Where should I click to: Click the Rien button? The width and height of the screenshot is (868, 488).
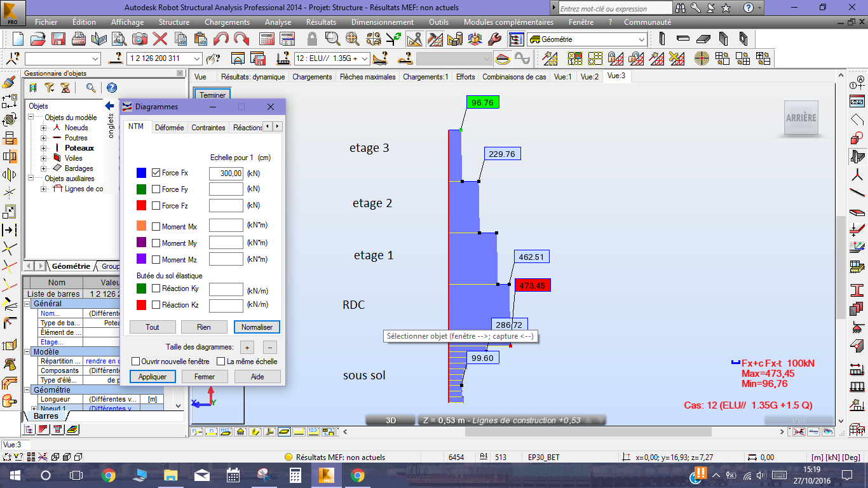click(205, 327)
